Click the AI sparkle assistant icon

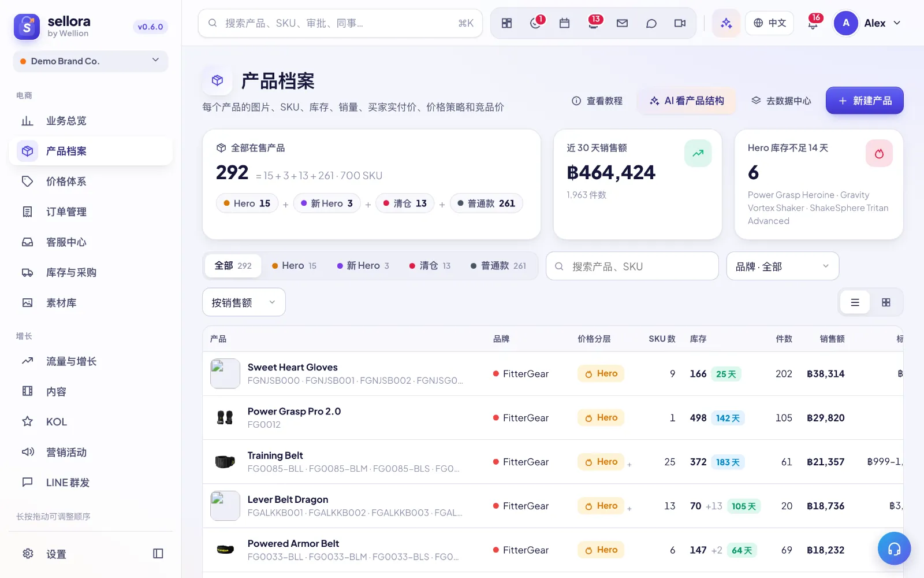pyautogui.click(x=726, y=23)
